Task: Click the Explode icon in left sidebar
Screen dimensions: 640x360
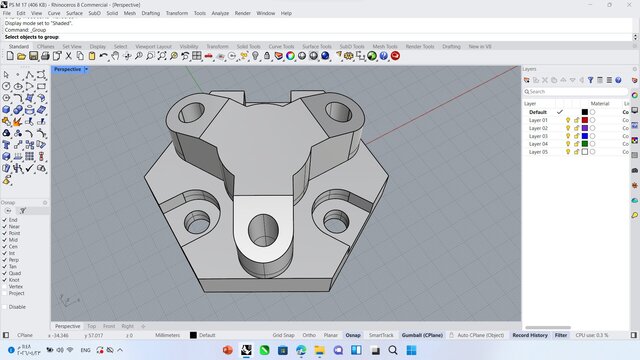Action: click(x=18, y=122)
